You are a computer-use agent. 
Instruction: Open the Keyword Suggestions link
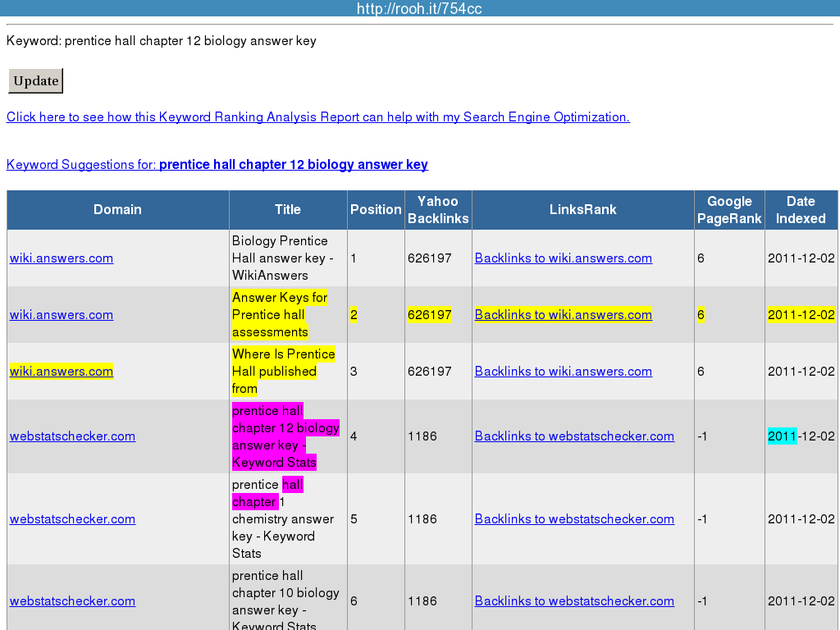pos(217,165)
